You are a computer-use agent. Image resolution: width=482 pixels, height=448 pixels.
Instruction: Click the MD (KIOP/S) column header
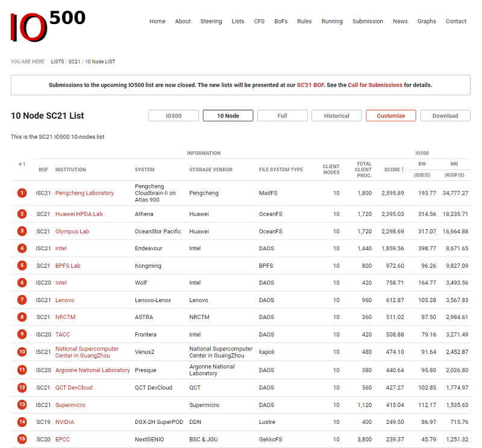pos(454,169)
